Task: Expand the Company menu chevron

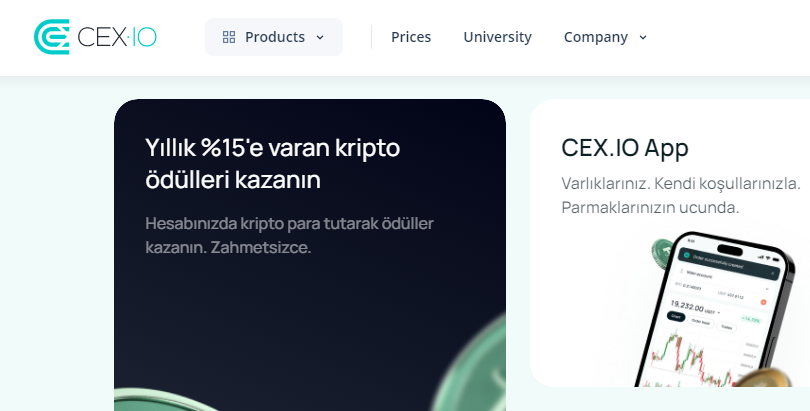Action: click(643, 37)
